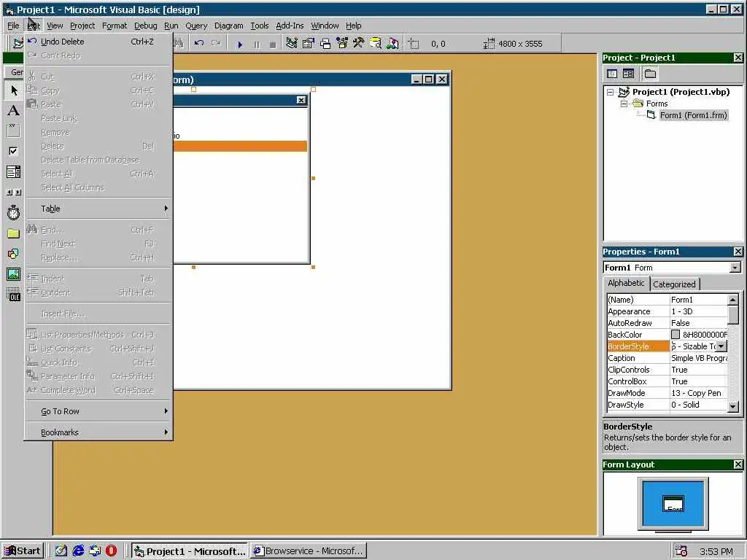
Task: Open the Add-Ins menu
Action: [x=290, y=26]
